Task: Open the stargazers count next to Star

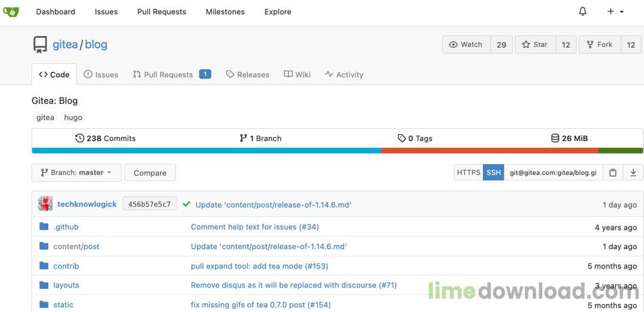Action: pyautogui.click(x=566, y=45)
